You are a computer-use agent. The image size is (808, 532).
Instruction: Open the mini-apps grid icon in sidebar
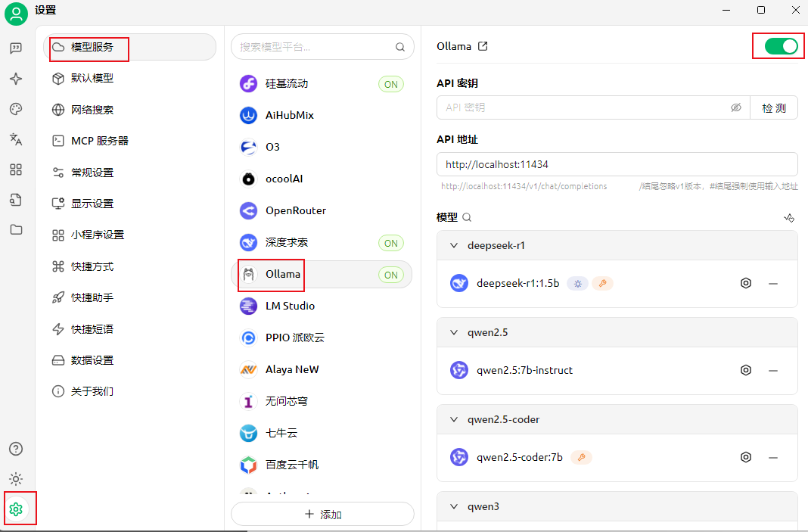click(x=16, y=170)
